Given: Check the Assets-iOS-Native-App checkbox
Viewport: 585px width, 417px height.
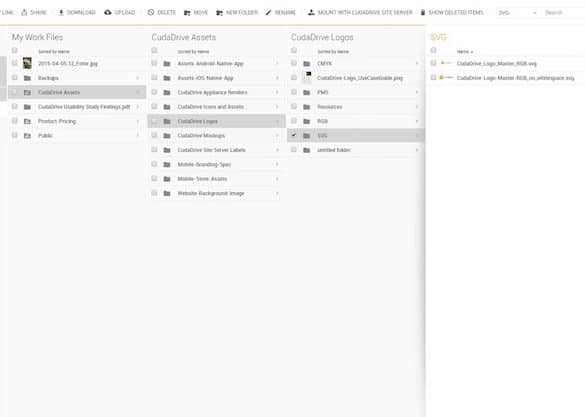Looking at the screenshot, I should click(154, 78).
